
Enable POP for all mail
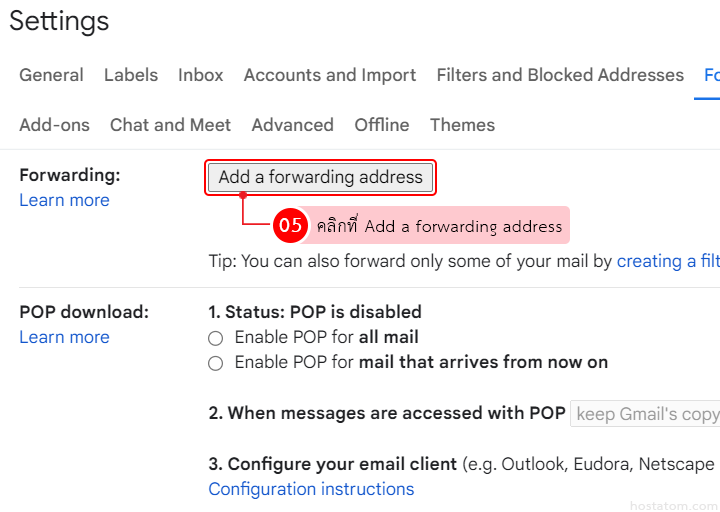tap(216, 338)
